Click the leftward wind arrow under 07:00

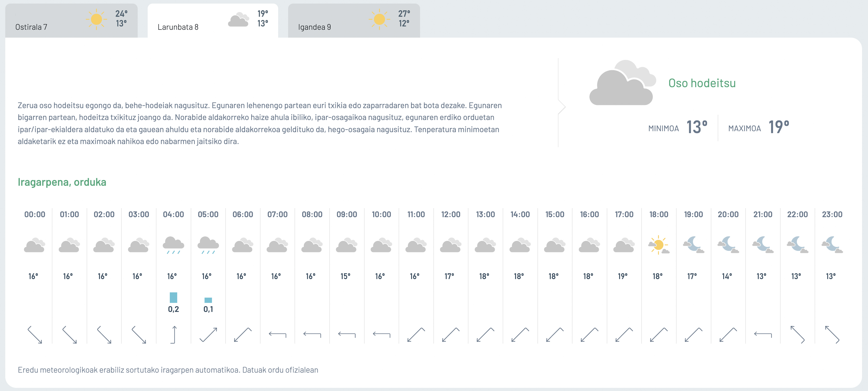click(x=277, y=335)
